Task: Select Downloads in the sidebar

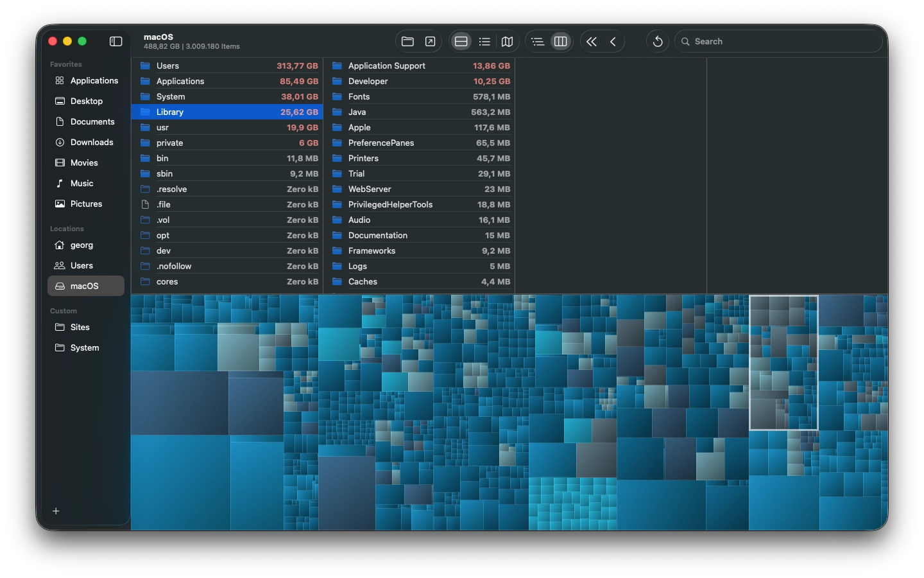Action: 86,142
